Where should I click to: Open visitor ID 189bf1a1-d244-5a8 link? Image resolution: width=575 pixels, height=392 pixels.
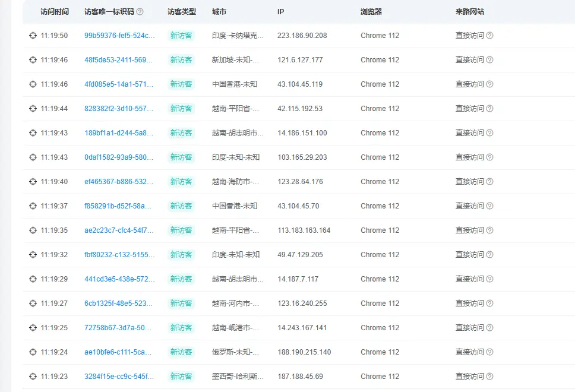119,132
